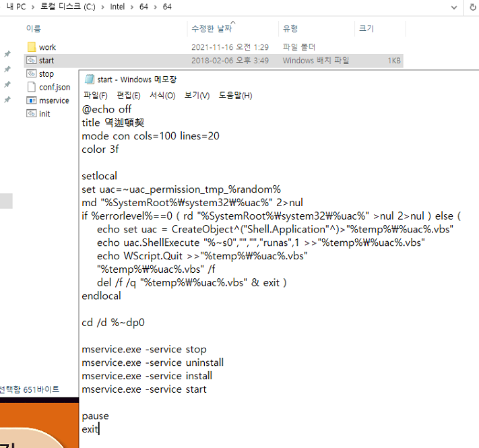Image resolution: width=479 pixels, height=448 pixels.
Task: Expand the 로컬 디스크 (C:) breadcrumb chevron
Action: click(102, 7)
